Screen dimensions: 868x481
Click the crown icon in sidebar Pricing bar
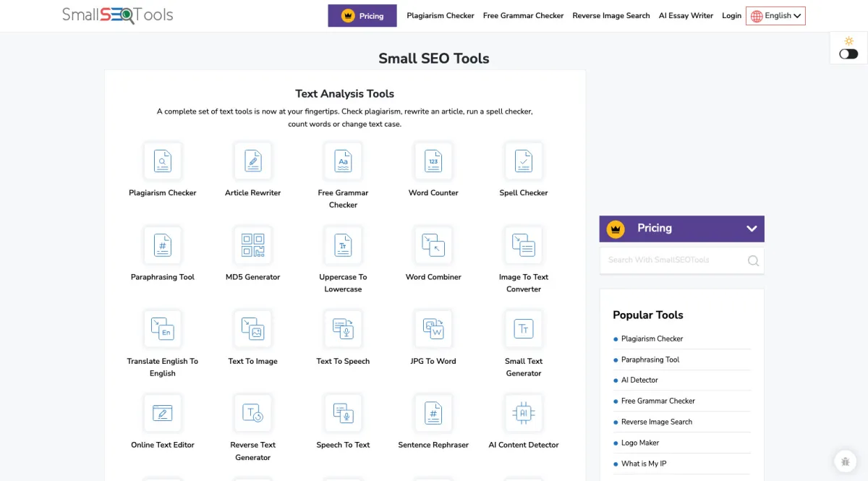click(616, 229)
